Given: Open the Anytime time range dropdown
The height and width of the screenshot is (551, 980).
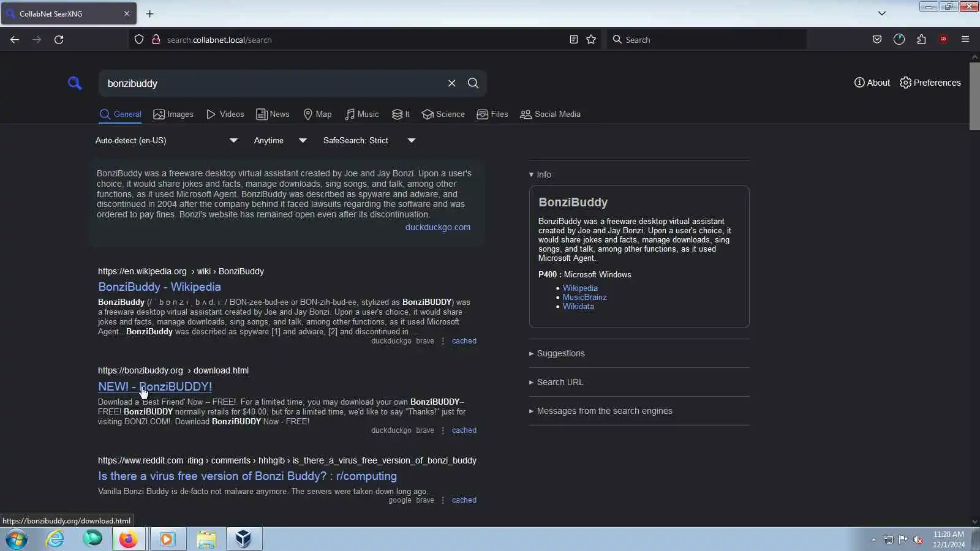Looking at the screenshot, I should point(281,141).
